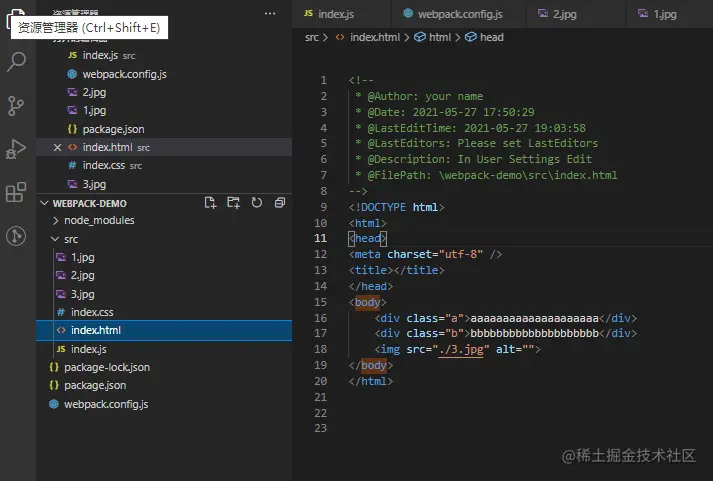Click the closing html tag on line 20
713x481 pixels.
(x=371, y=381)
